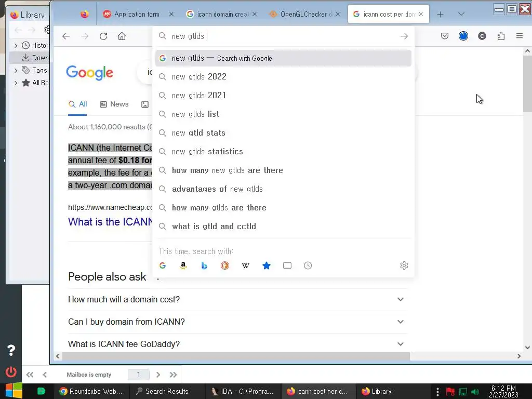Open a new tab with plus icon

[440, 14]
